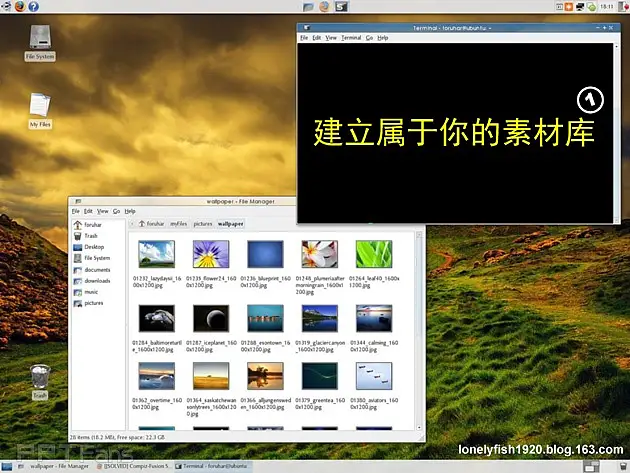Image resolution: width=630 pixels, height=473 pixels.
Task: Open the downloads folder in the sidebar
Action: tap(96, 281)
